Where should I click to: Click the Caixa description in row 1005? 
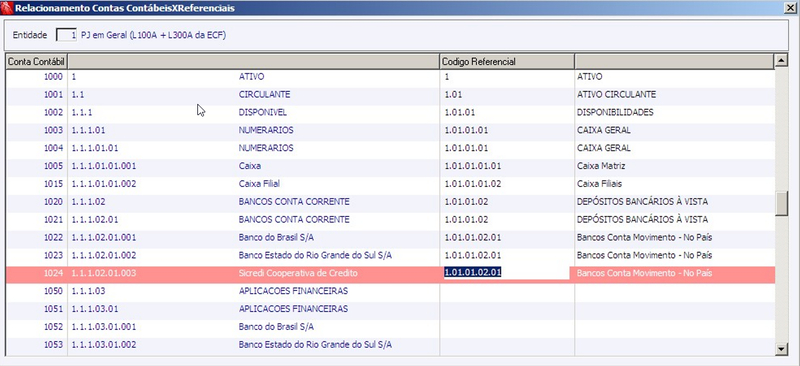(249, 166)
